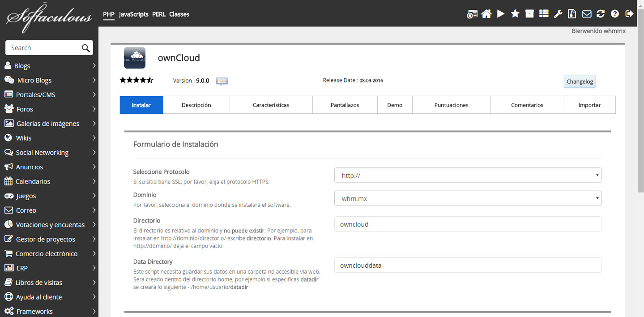This screenshot has width=644, height=317.
Task: Open the JavaScripts link in top bar
Action: (133, 14)
